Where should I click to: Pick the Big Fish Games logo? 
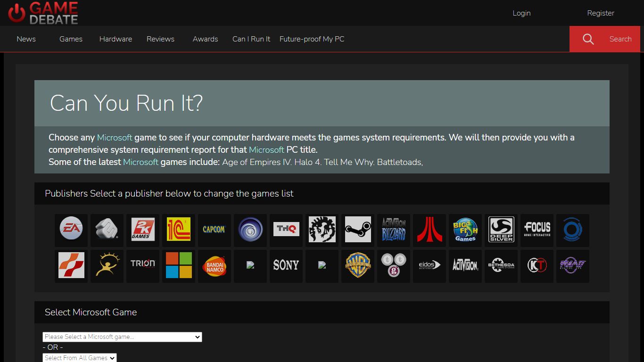click(465, 230)
